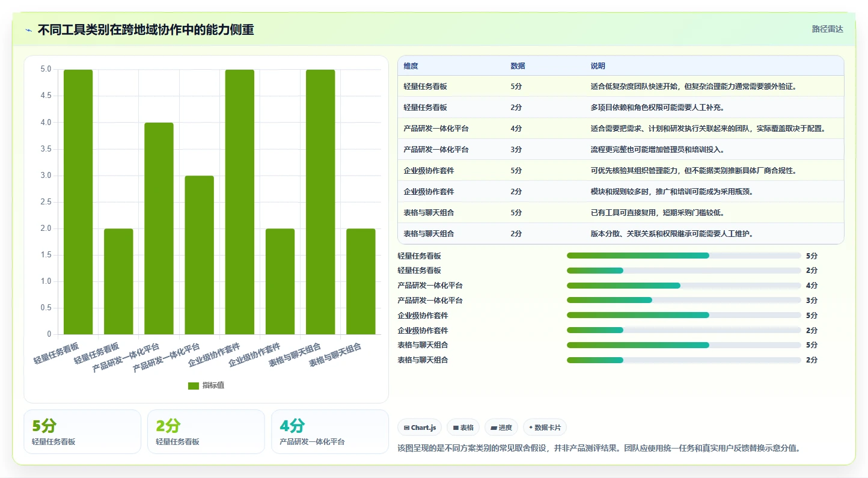Click the 5.0 label on the chart's vertical axis
Image resolution: width=868 pixels, height=478 pixels.
coord(46,69)
